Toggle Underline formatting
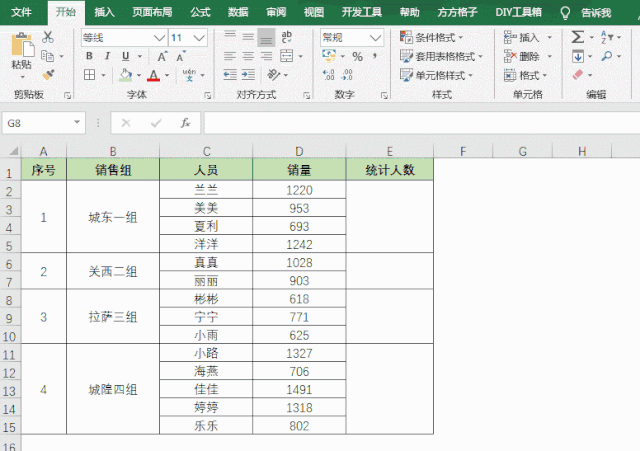The width and height of the screenshot is (640, 451). 126,56
